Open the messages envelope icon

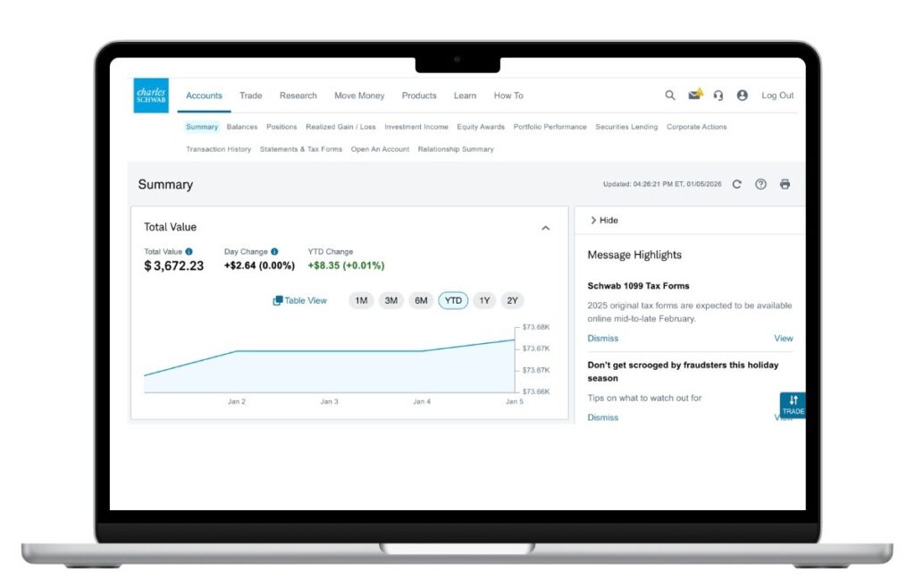tap(694, 96)
